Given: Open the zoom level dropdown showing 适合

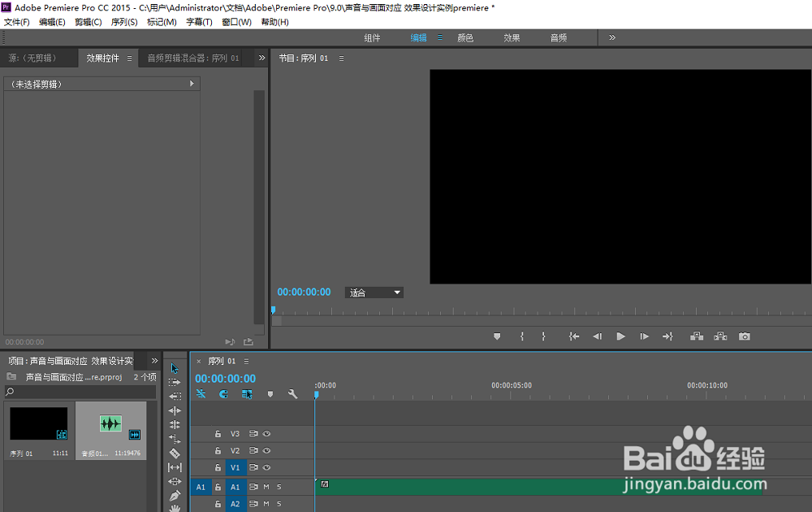Looking at the screenshot, I should pos(374,293).
